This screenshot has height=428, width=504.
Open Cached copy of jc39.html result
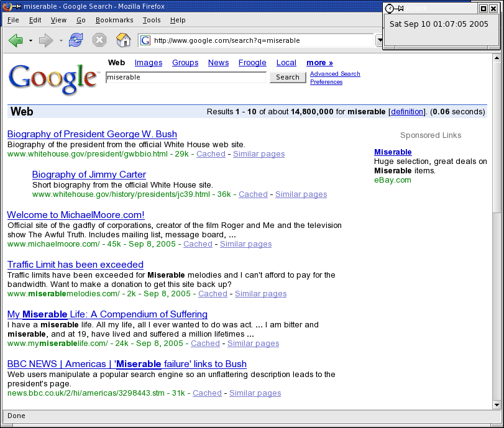[x=253, y=194]
